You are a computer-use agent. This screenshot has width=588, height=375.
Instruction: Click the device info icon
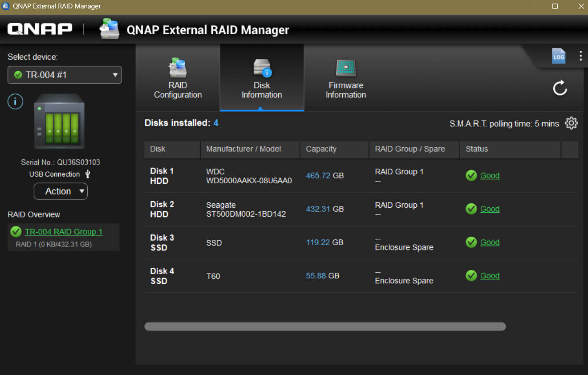(15, 102)
